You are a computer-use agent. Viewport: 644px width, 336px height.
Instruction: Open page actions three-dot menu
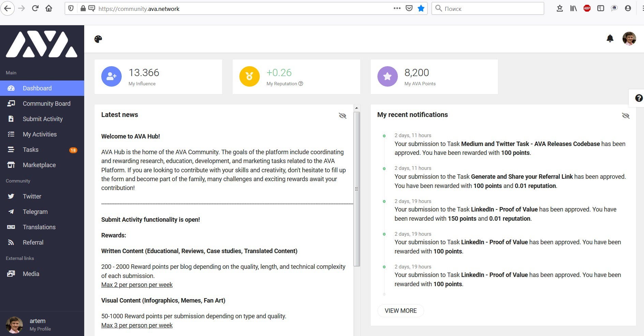click(397, 9)
